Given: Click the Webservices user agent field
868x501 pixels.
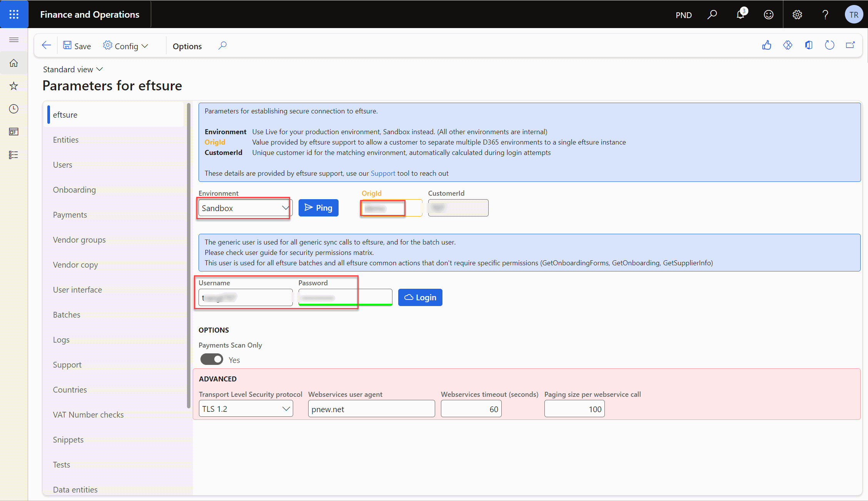Looking at the screenshot, I should click(371, 409).
